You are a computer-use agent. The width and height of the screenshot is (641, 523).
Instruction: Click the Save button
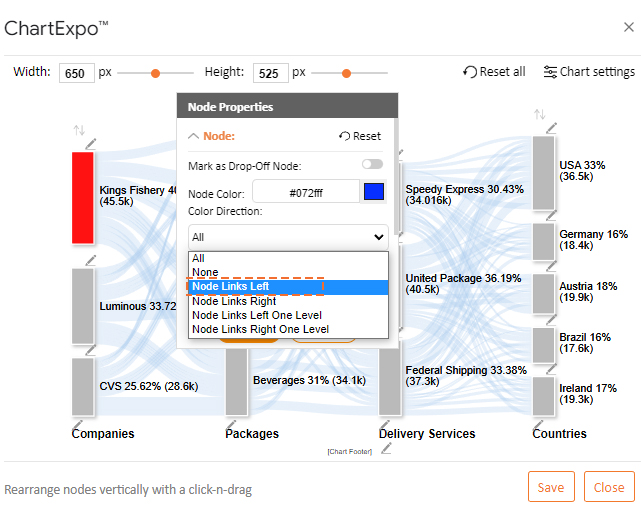551,487
